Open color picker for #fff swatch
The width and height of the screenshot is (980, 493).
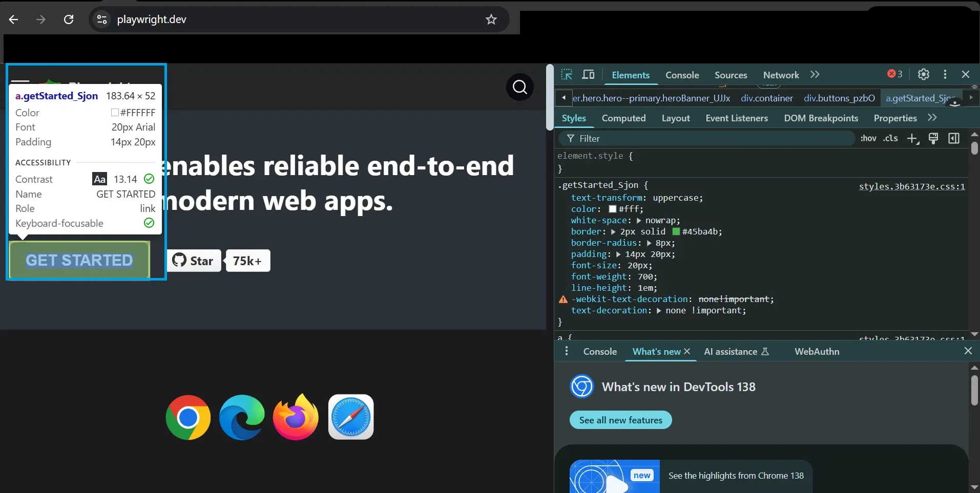coord(612,209)
